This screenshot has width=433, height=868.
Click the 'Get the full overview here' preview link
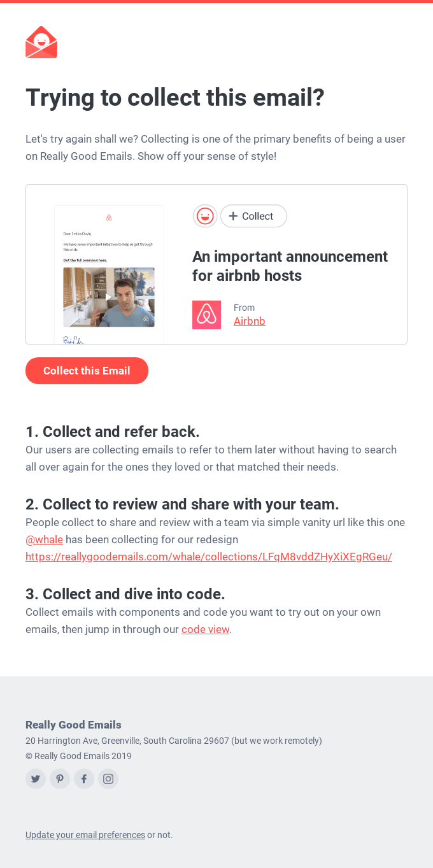pos(85,260)
